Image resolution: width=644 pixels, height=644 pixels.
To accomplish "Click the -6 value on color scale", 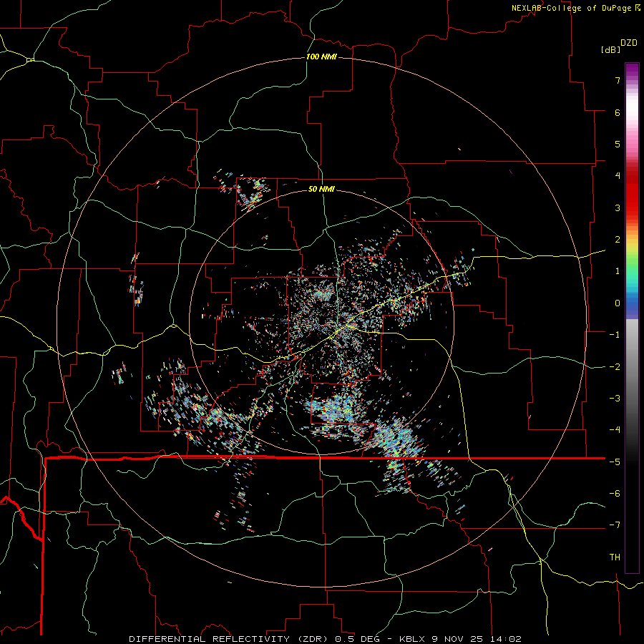I will (x=615, y=494).
